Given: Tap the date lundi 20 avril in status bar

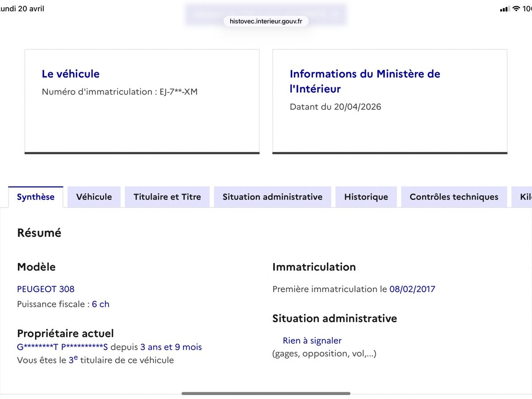Looking at the screenshot, I should (21, 9).
